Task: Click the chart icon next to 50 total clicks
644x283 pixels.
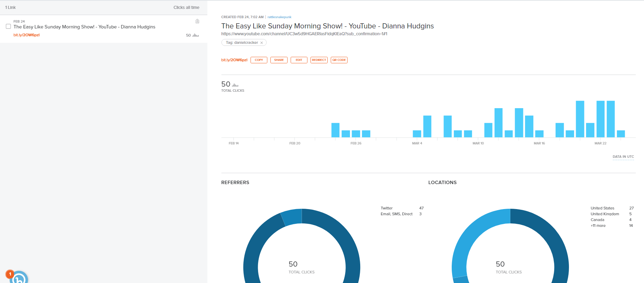Action: tap(235, 85)
